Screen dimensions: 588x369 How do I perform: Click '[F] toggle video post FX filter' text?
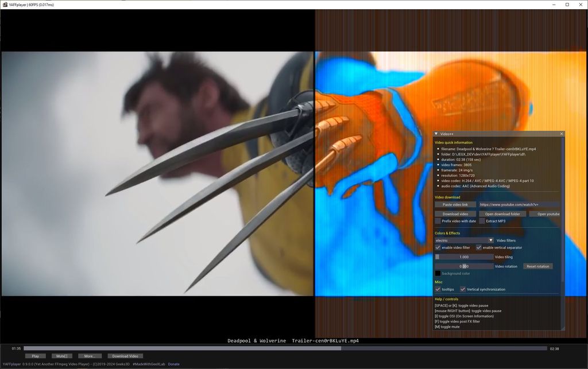(x=457, y=321)
